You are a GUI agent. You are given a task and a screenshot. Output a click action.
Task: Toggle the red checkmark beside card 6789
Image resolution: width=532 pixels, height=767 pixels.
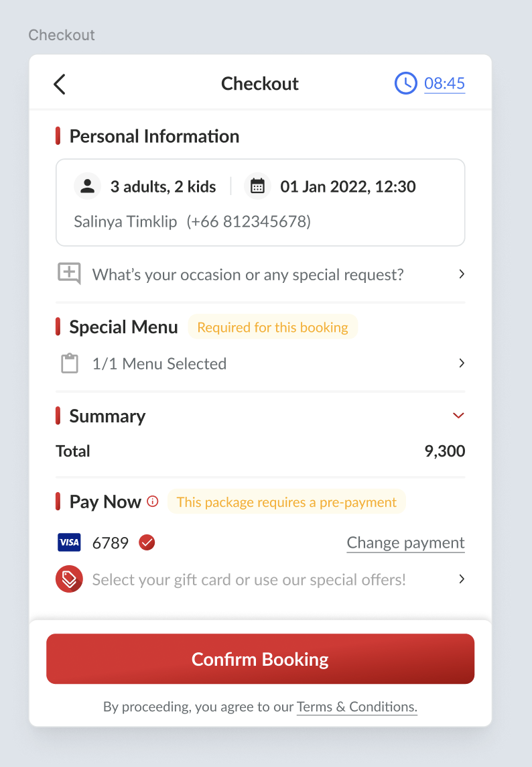(147, 542)
